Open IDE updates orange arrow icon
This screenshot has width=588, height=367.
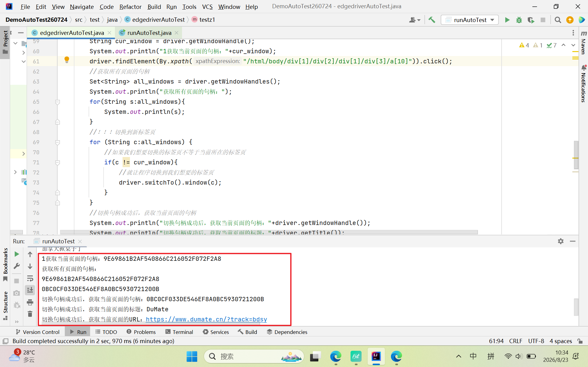[570, 20]
